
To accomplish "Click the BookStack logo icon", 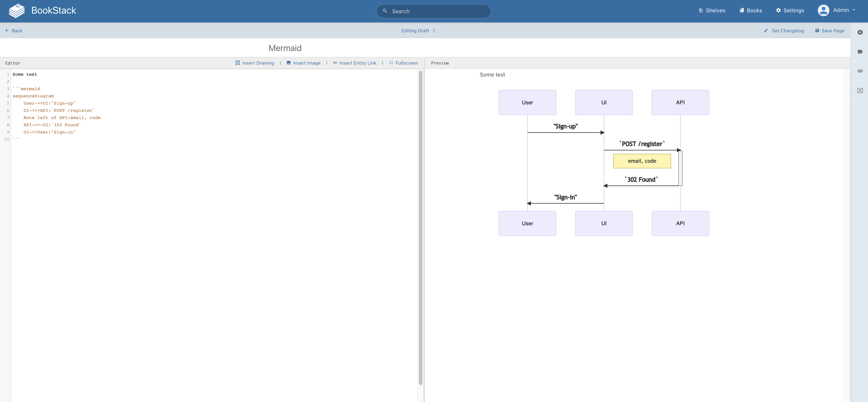I will click(17, 11).
